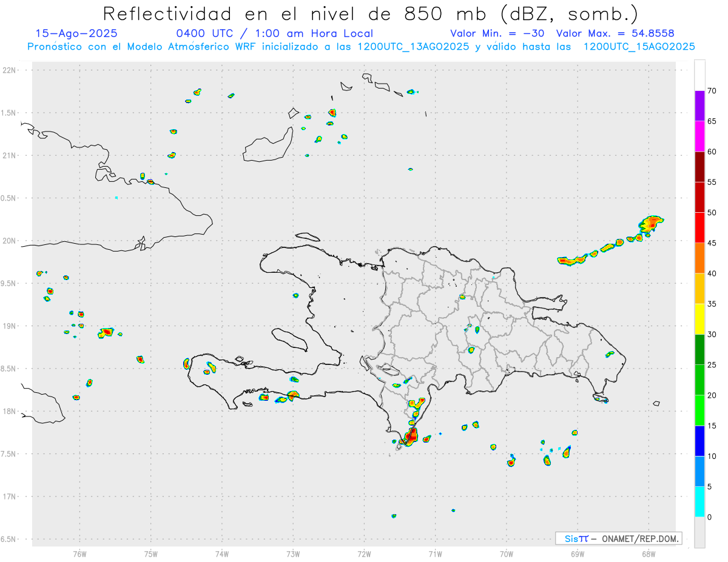Click the colorbar tick label 70

coord(712,91)
